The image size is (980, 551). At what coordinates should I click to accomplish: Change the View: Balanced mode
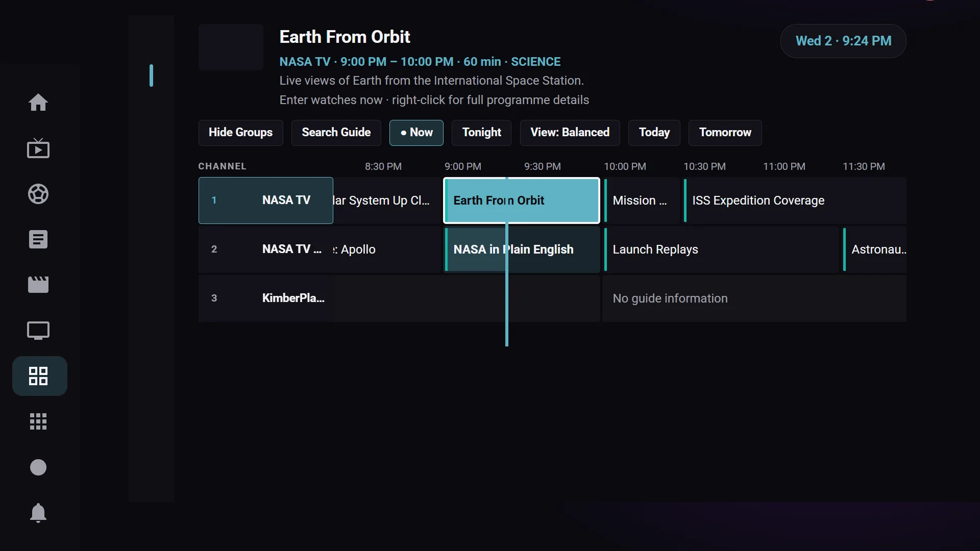tap(570, 133)
